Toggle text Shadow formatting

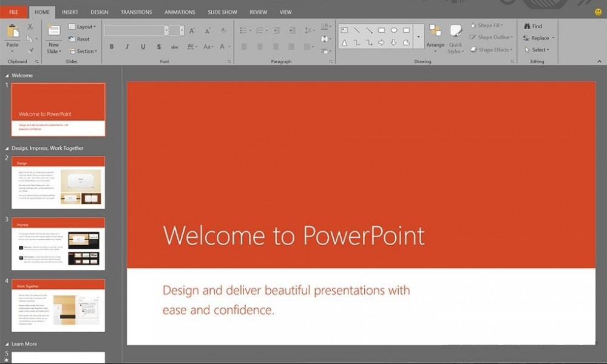(158, 47)
